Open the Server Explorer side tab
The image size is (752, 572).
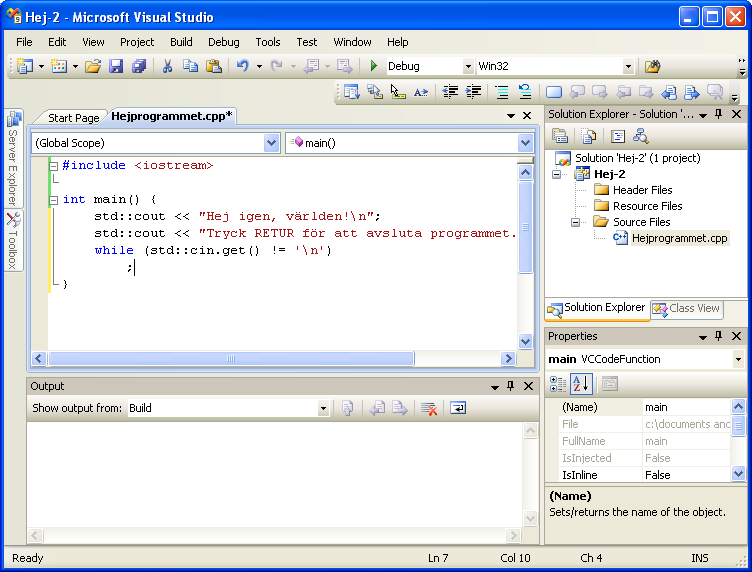point(14,158)
